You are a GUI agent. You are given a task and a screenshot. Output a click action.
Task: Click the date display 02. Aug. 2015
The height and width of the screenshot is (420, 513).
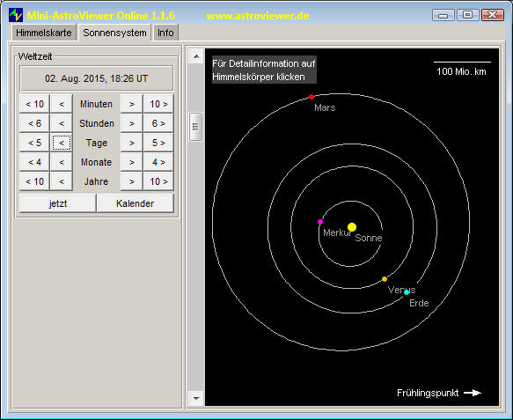point(97,78)
